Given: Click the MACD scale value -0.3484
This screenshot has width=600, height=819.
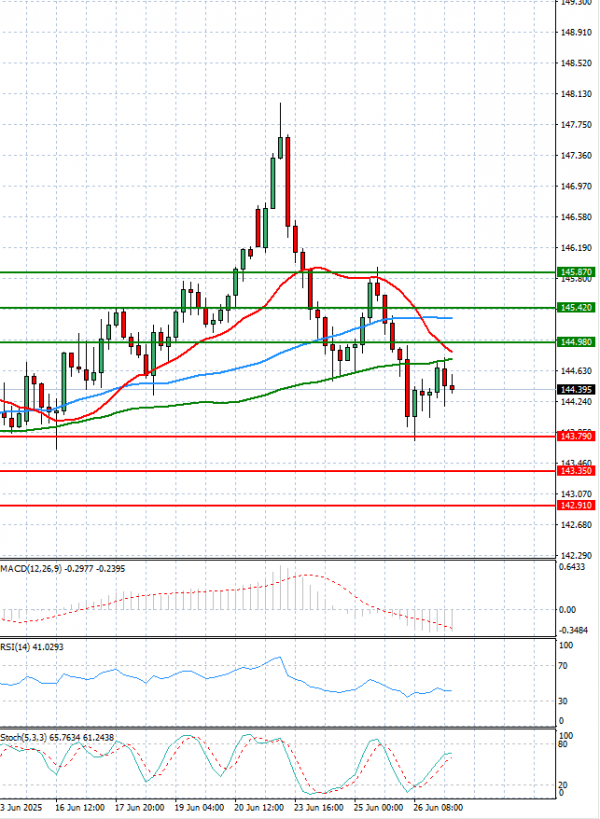Looking at the screenshot, I should coord(573,630).
